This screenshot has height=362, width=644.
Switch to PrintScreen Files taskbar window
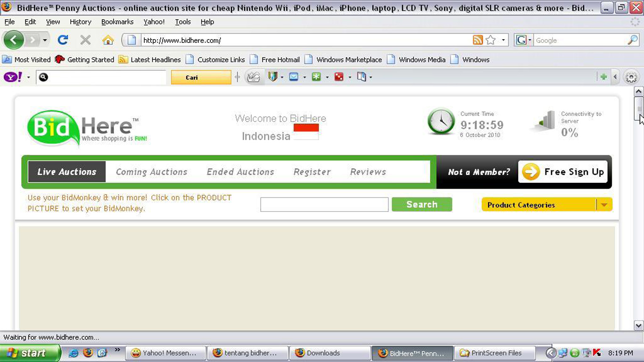[495, 353]
